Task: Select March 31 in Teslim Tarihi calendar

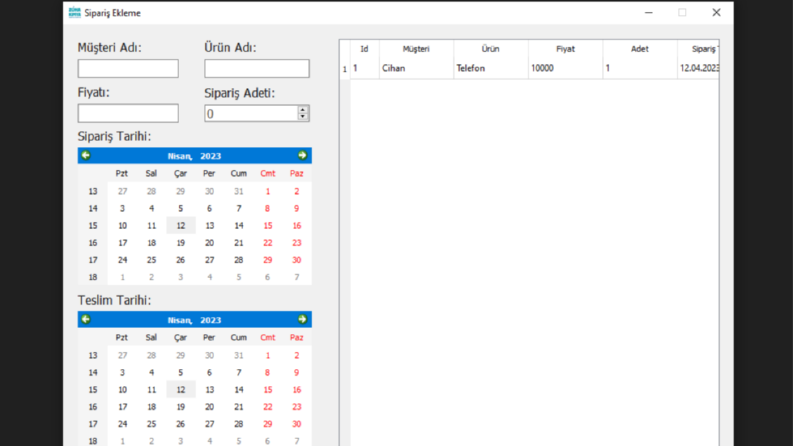Action: pos(239,355)
